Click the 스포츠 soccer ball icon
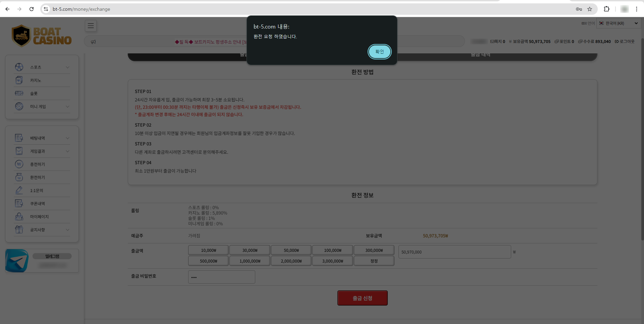Screen dimensions: 644x324 click(19, 67)
